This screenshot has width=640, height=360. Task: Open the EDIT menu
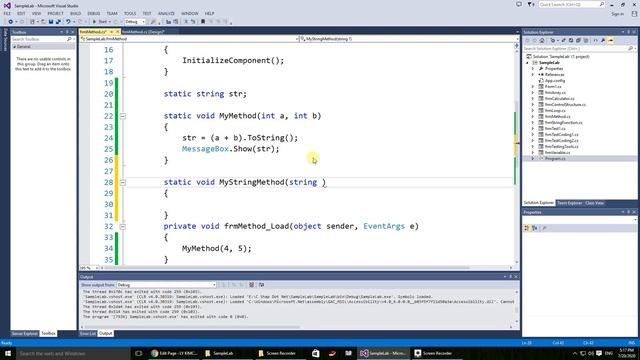pyautogui.click(x=21, y=13)
